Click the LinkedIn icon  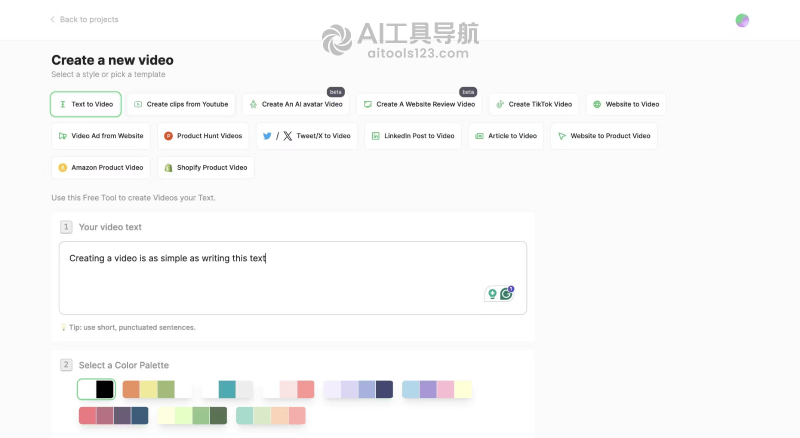point(376,136)
